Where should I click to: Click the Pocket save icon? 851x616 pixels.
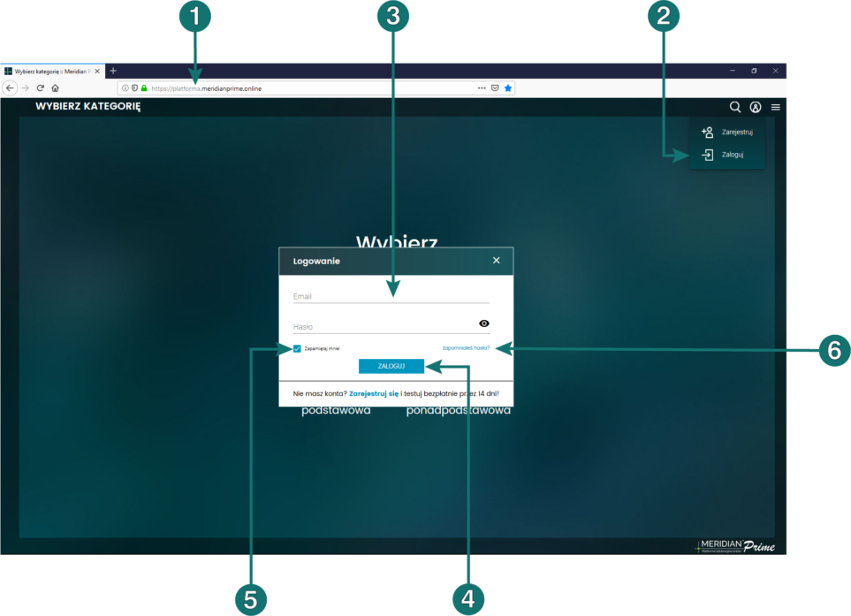(x=495, y=87)
